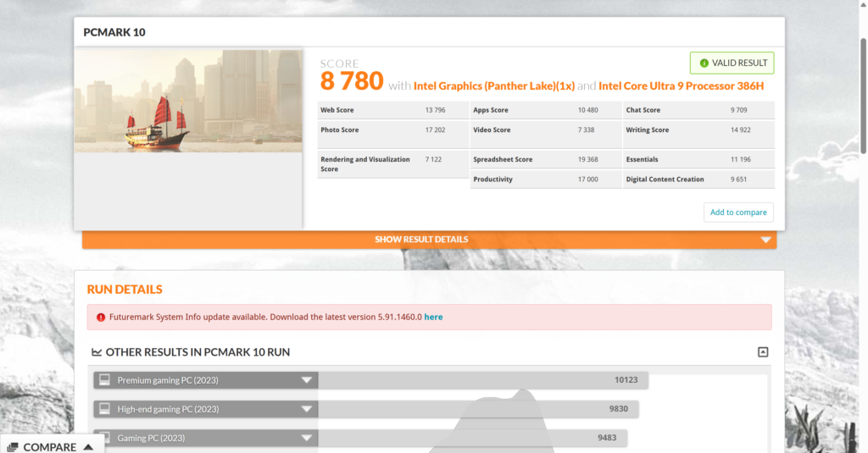Click the Video Score value 7 338

point(587,130)
